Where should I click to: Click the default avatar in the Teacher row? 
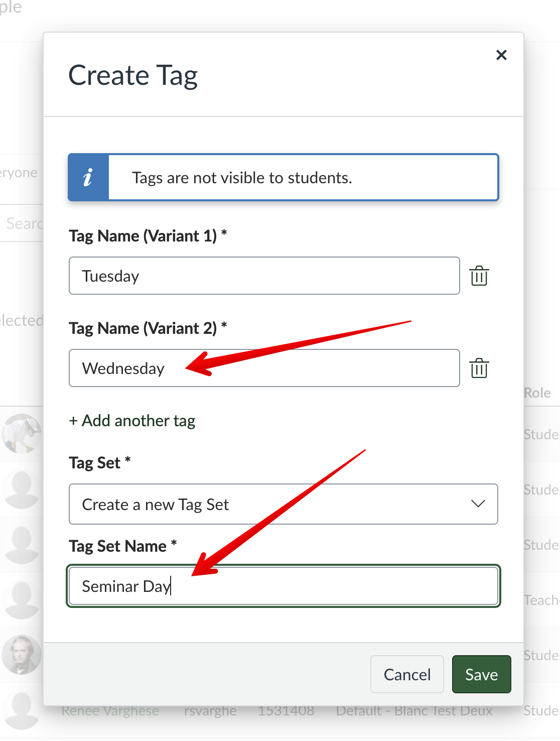(21, 599)
